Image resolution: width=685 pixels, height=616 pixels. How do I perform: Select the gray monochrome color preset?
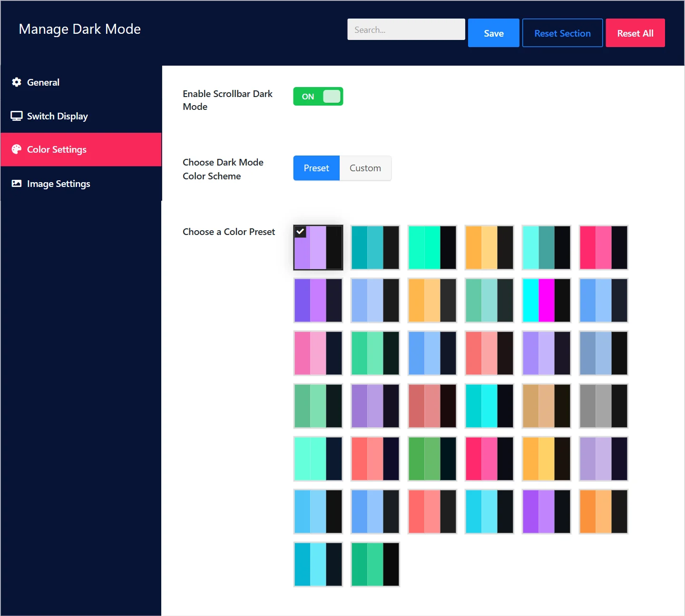pyautogui.click(x=604, y=406)
